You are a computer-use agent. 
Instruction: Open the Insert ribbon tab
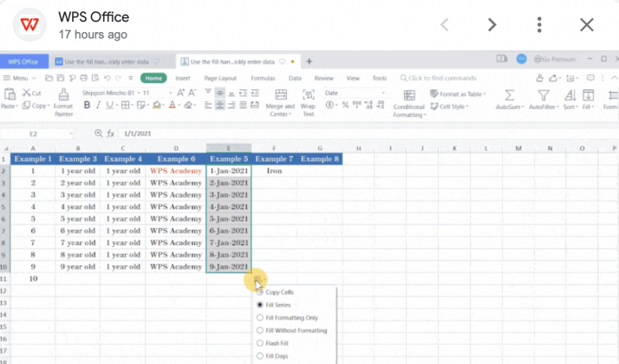(x=183, y=78)
